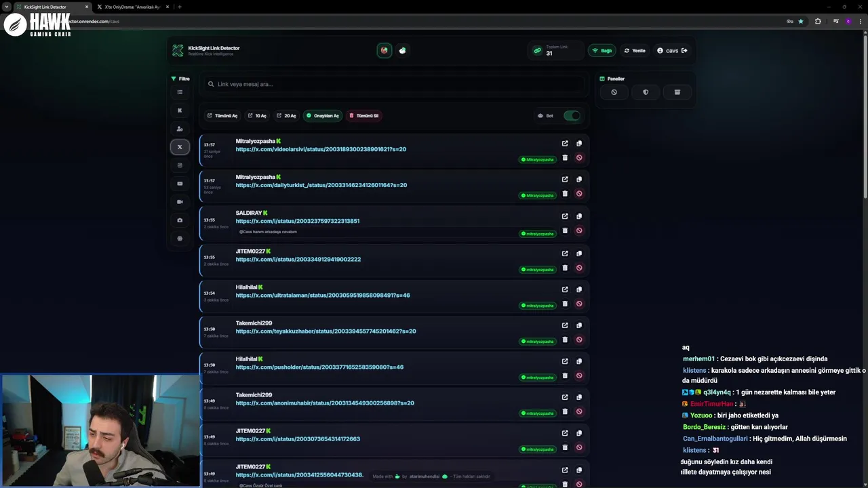The height and width of the screenshot is (488, 868).
Task: Click the cavs account name
Action: tap(672, 51)
